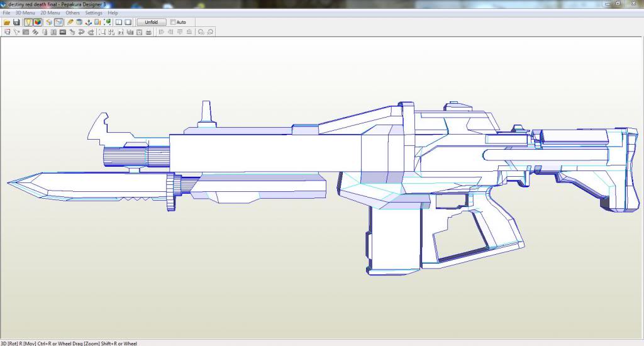Toggle the highlighted sheet icon beside it

click(58, 22)
